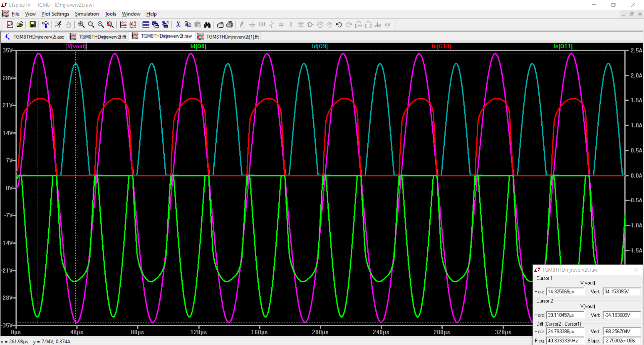
Task: Click the 2.5A right axis label
Action: point(636,51)
